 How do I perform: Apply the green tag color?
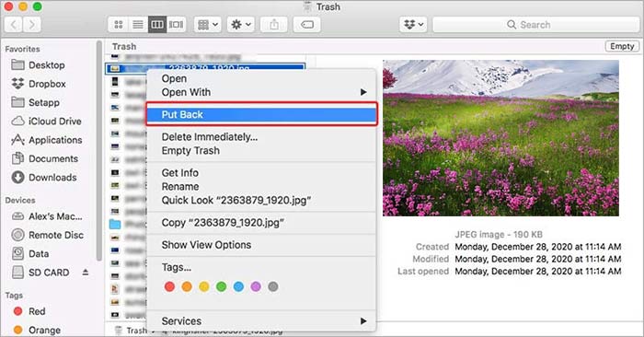coord(221,286)
